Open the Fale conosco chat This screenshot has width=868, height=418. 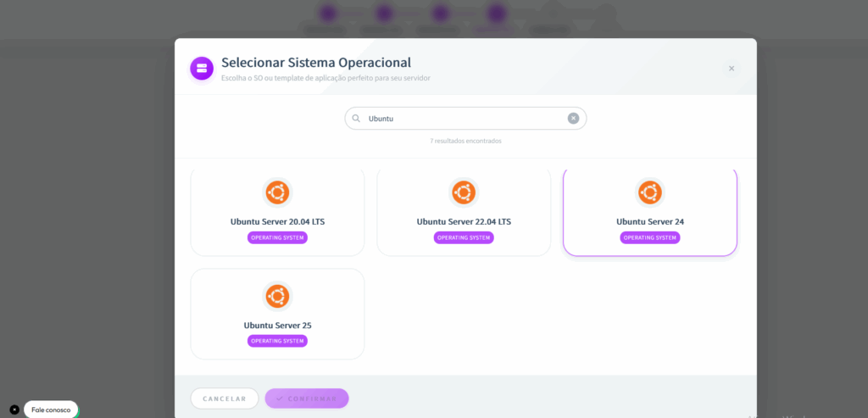51,410
